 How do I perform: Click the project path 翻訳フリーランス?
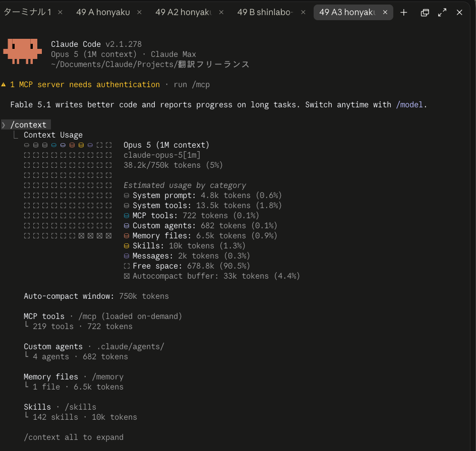pos(213,65)
